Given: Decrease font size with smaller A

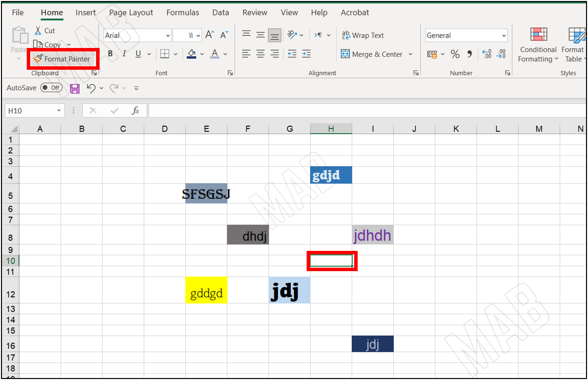Looking at the screenshot, I should point(224,35).
